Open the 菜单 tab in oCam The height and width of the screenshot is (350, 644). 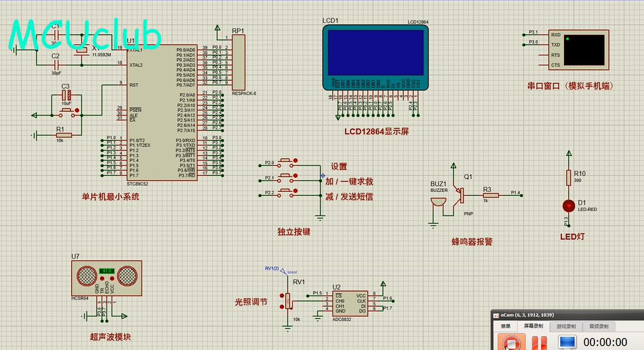(x=506, y=326)
